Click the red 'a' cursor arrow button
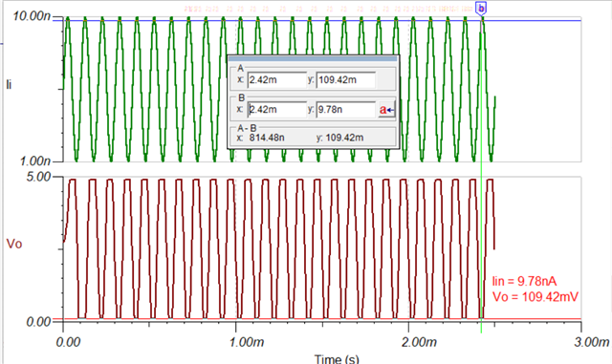 click(x=386, y=110)
